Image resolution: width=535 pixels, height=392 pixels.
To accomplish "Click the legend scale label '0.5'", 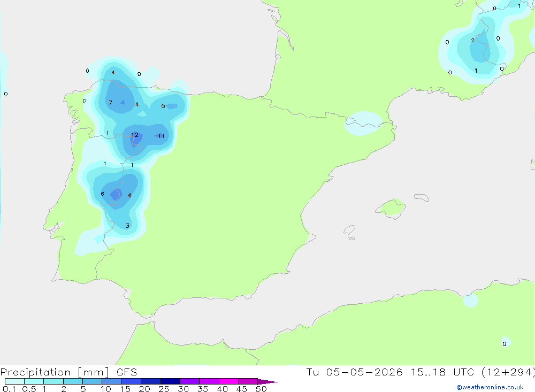I will point(29,389).
